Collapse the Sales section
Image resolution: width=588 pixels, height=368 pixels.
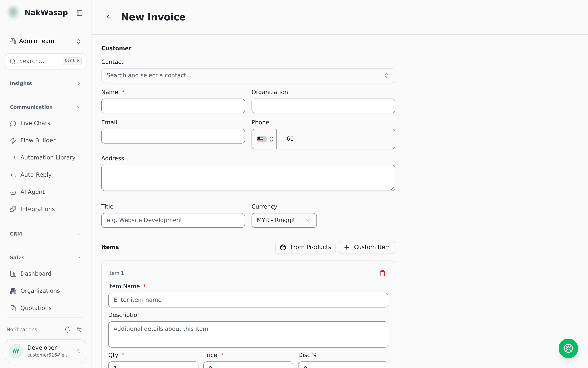46,258
